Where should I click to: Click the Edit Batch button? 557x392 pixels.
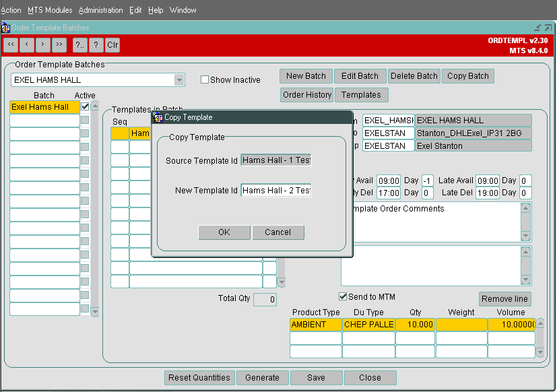pos(360,76)
